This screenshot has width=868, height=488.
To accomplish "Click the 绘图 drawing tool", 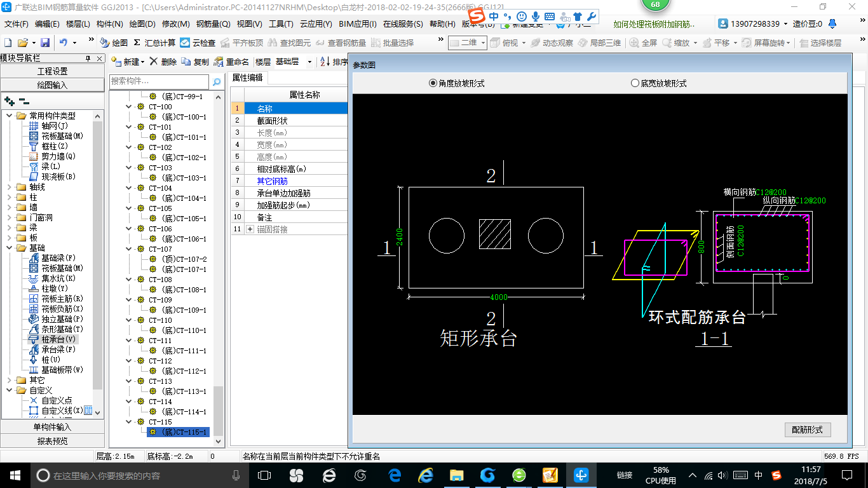I will [x=114, y=43].
